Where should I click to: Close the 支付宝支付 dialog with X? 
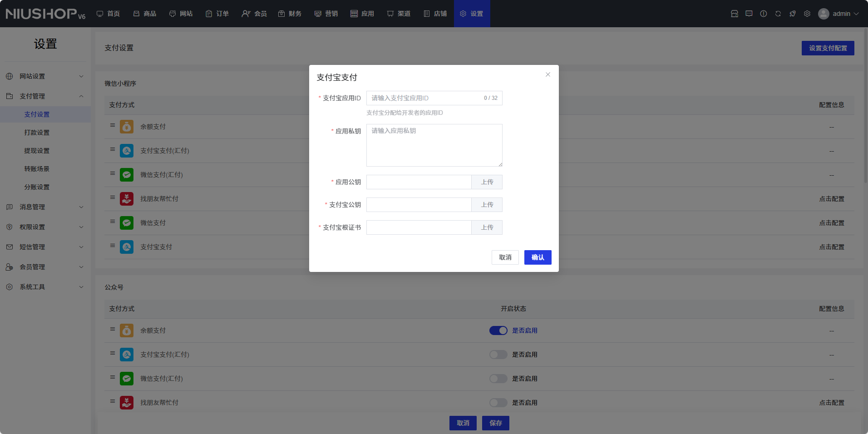547,74
